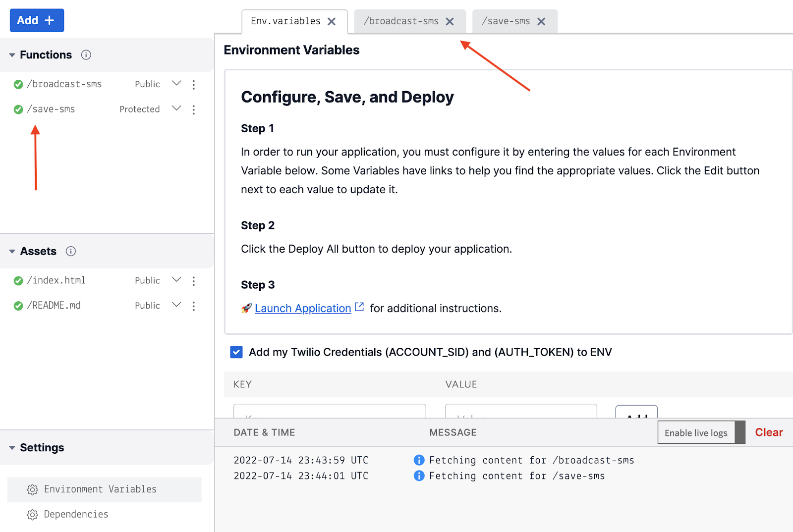Close the Env.variables tab
This screenshot has height=532, width=793.
tap(332, 21)
